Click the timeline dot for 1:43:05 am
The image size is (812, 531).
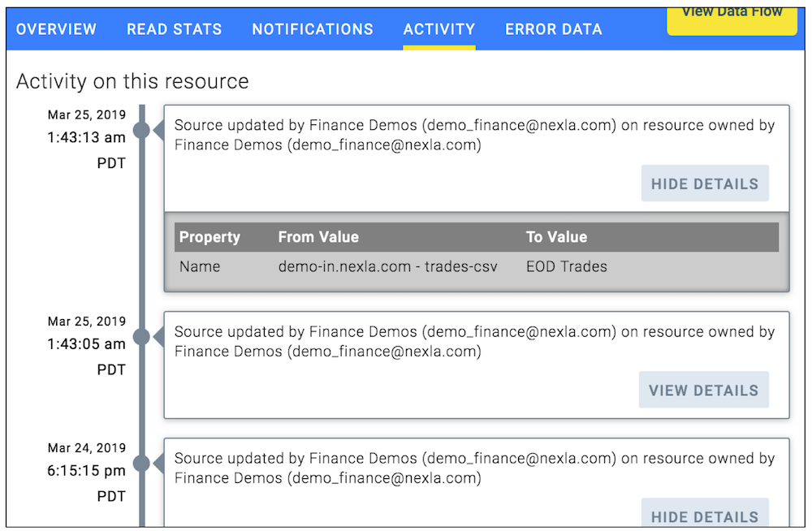[142, 337]
